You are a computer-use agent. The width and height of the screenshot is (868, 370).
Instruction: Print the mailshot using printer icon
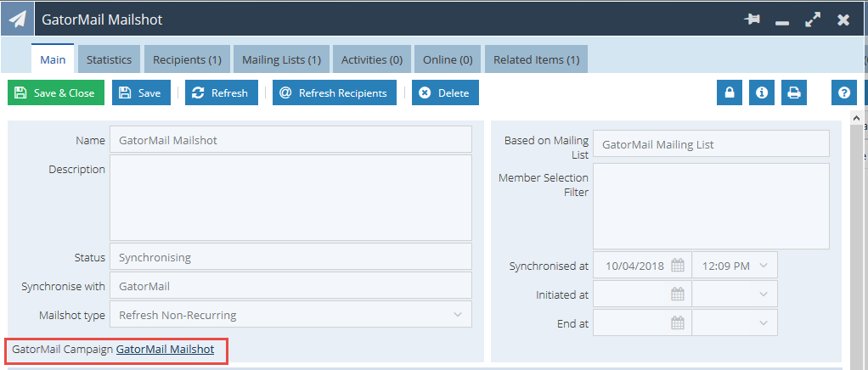tap(794, 92)
